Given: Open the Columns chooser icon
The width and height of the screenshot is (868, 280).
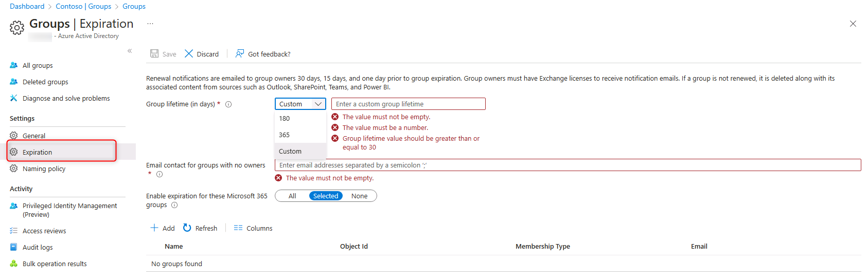Looking at the screenshot, I should click(238, 228).
